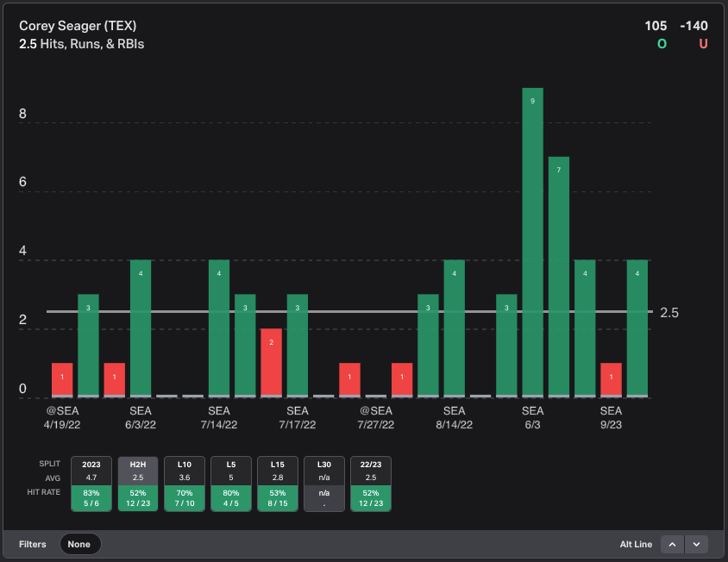Screen dimensions: 728x562
Task: Select the L10 split tab
Action: coord(185,484)
